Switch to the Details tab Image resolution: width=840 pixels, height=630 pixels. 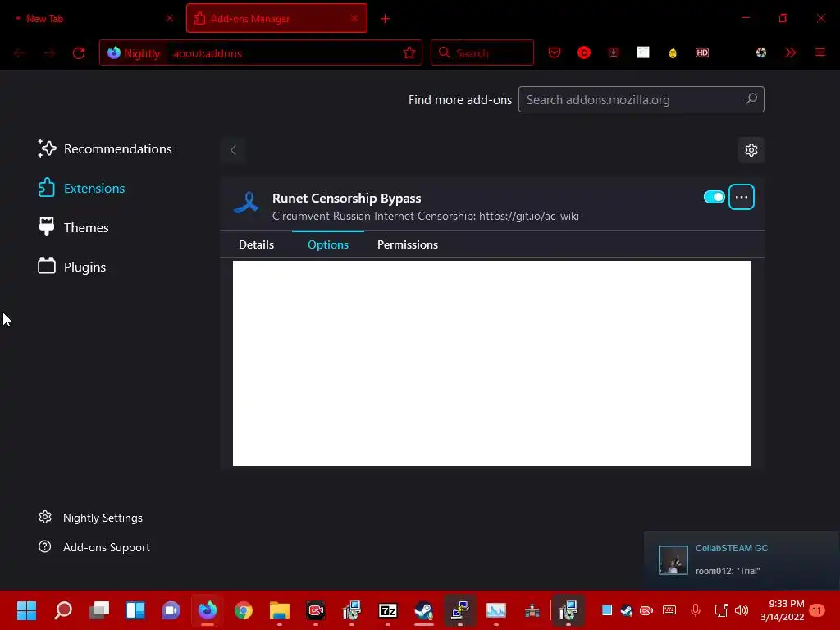coord(256,244)
